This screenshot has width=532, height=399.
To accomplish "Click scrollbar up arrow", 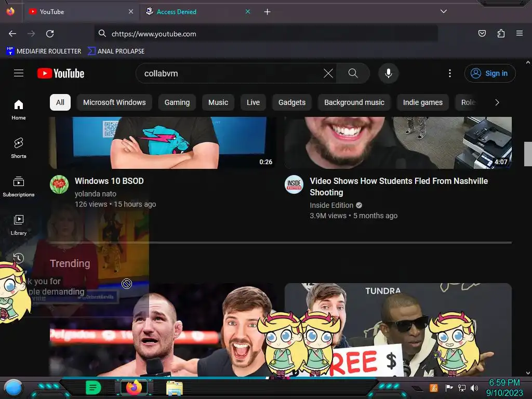I will 528,62.
